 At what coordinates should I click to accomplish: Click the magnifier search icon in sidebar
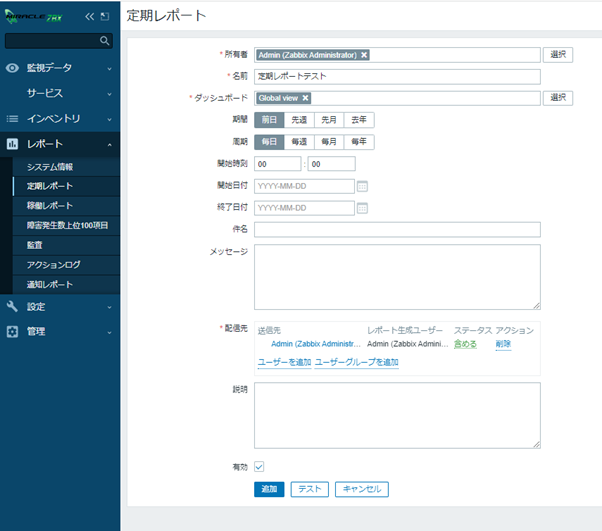[x=105, y=41]
